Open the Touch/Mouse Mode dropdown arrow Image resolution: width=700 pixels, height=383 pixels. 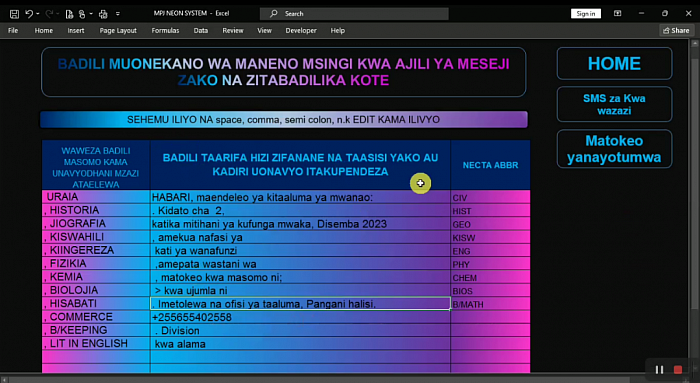[x=91, y=14]
